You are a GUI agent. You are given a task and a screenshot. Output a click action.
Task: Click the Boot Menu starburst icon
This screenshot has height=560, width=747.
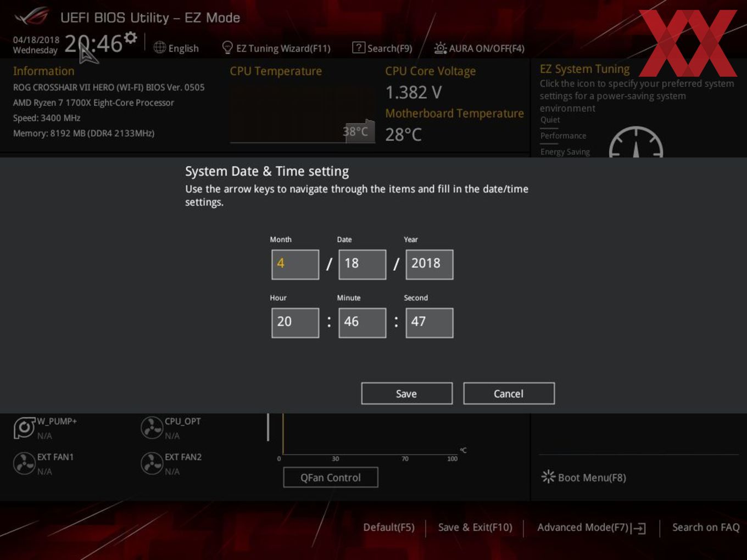pos(548,477)
